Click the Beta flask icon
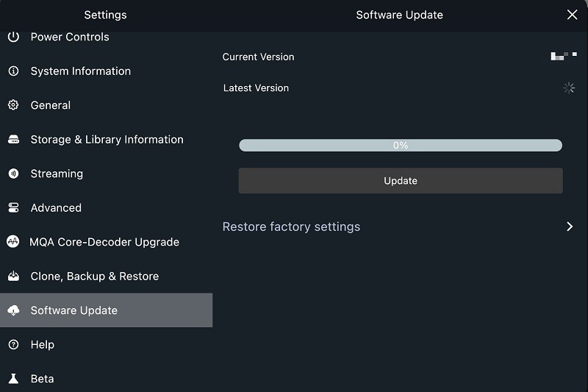 13,379
